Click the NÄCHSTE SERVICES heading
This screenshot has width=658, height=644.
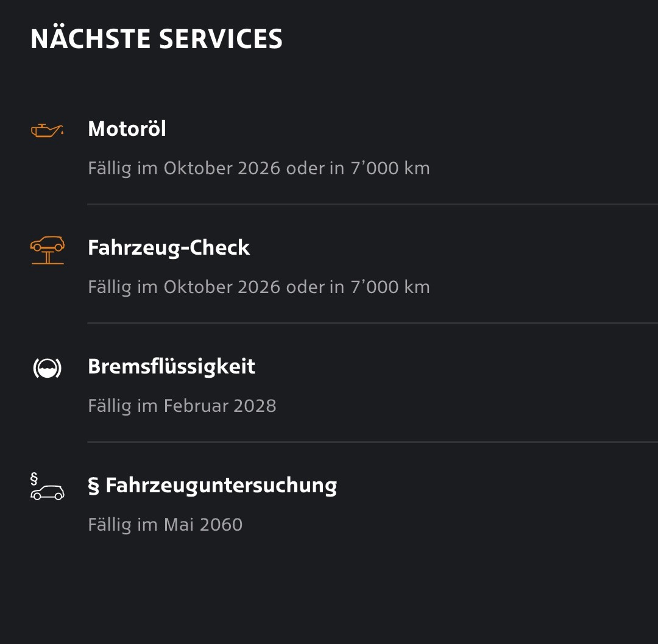tap(157, 39)
